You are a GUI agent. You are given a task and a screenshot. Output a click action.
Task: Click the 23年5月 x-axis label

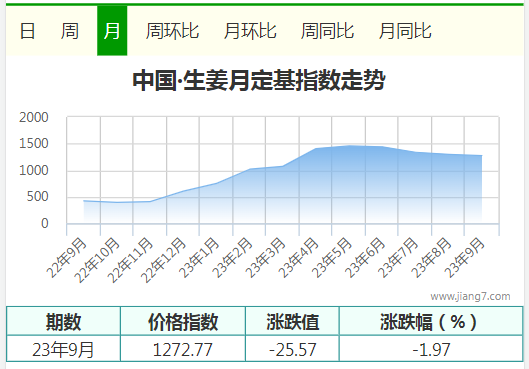pyautogui.click(x=331, y=258)
